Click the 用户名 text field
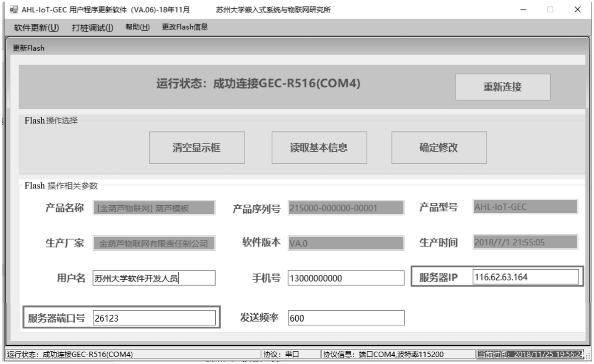The width and height of the screenshot is (594, 364). point(154,278)
